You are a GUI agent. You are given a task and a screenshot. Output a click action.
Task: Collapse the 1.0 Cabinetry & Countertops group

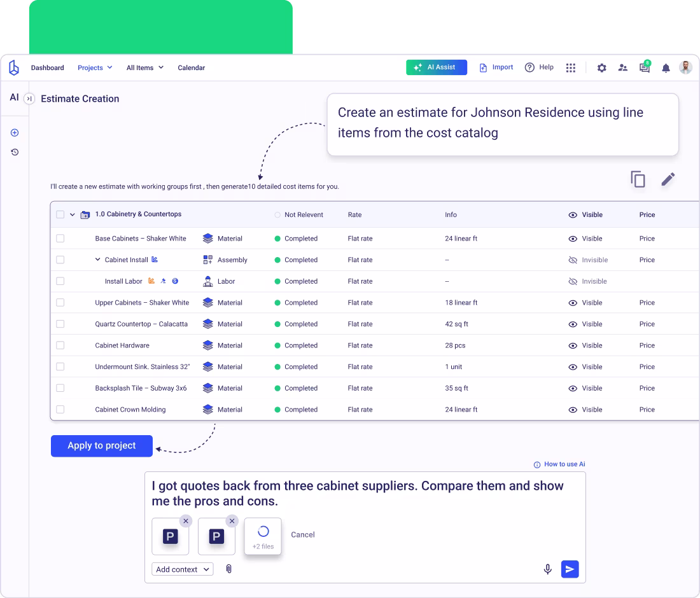[x=73, y=214]
